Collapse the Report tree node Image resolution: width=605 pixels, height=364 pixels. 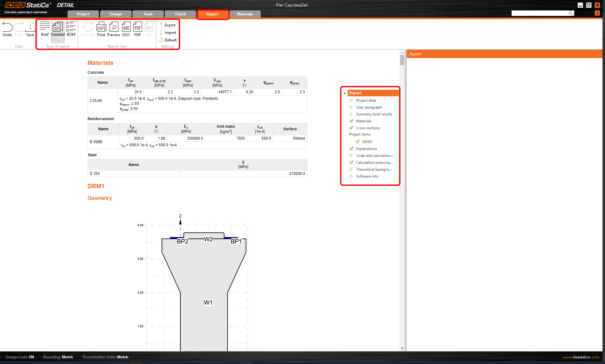(344, 93)
